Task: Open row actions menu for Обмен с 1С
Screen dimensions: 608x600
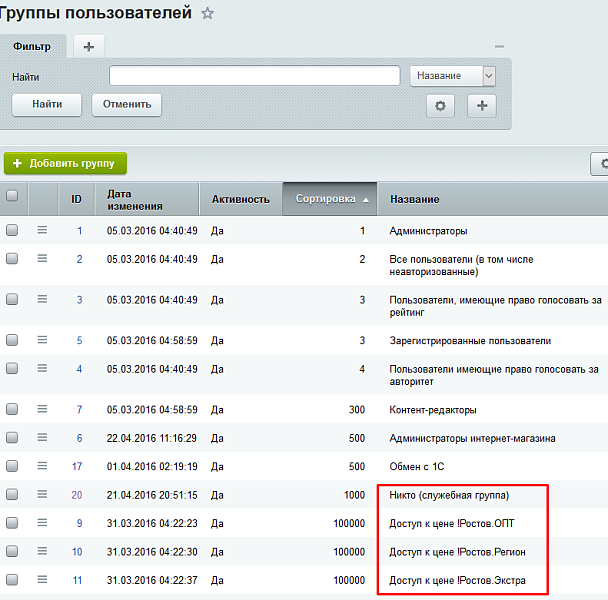Action: [43, 465]
